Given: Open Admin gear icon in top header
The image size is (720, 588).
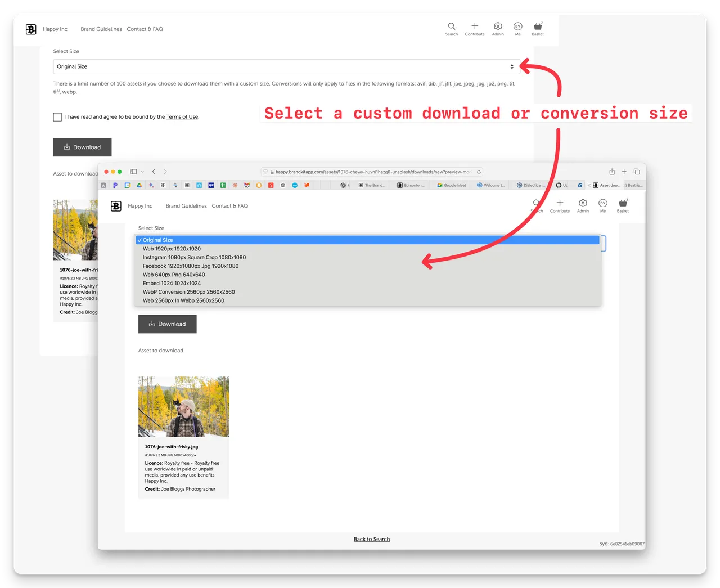Looking at the screenshot, I should tap(498, 26).
